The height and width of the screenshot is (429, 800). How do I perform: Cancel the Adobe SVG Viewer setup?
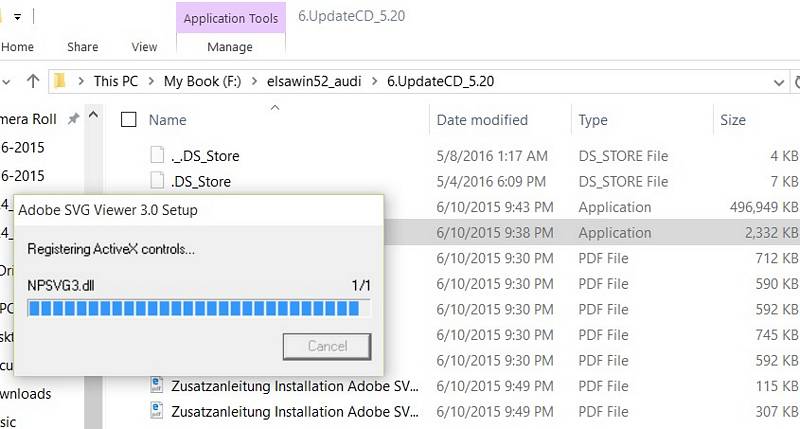[327, 346]
